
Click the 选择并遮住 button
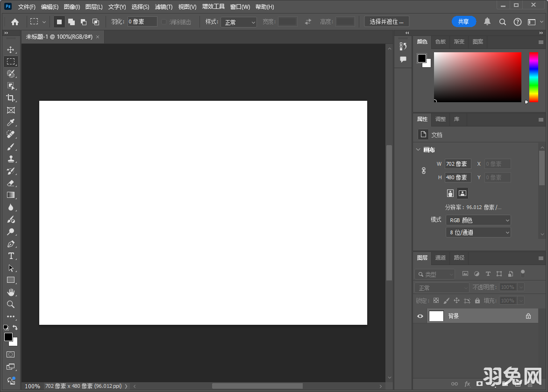[x=386, y=21]
